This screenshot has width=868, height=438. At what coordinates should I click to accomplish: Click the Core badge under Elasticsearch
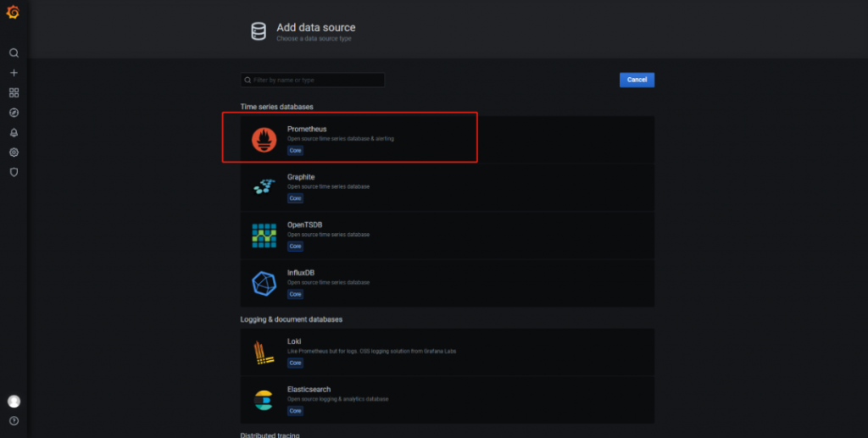tap(295, 411)
